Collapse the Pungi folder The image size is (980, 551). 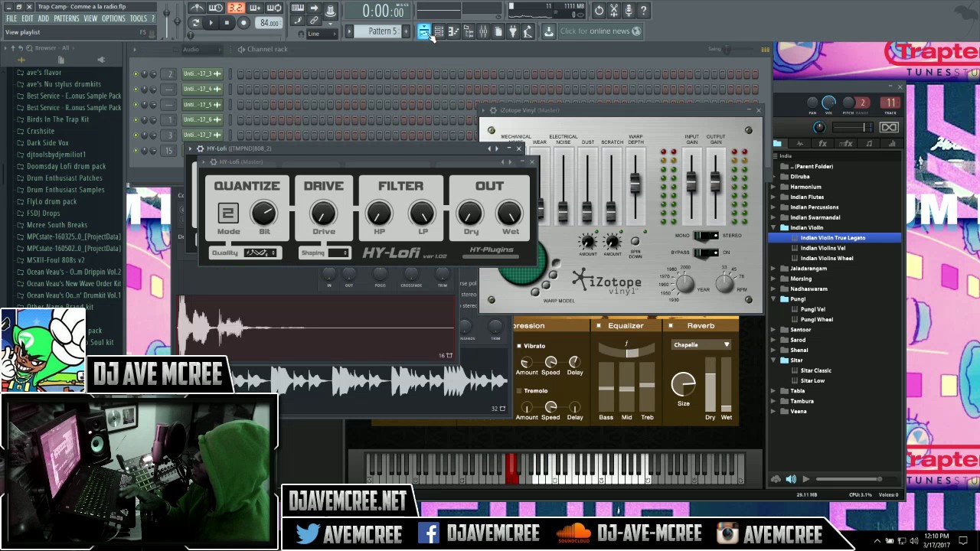pos(773,299)
